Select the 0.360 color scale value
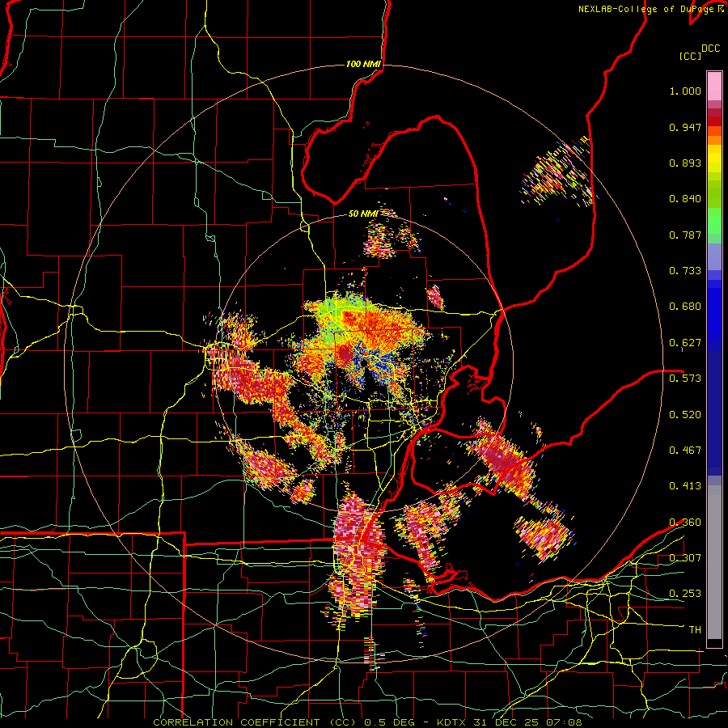The width and height of the screenshot is (728, 728). [685, 523]
